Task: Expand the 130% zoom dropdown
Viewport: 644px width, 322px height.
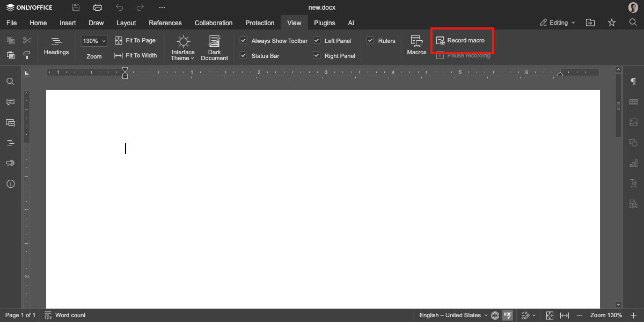Action: coord(94,41)
